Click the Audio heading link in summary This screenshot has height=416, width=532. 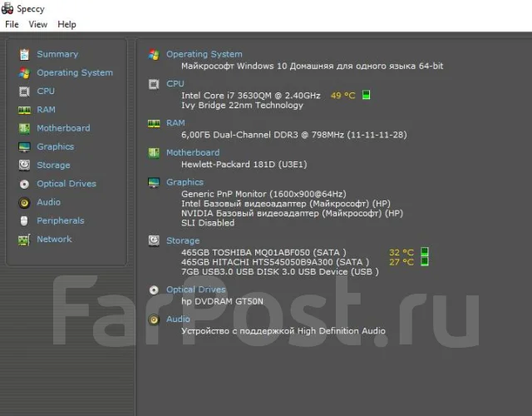point(178,319)
